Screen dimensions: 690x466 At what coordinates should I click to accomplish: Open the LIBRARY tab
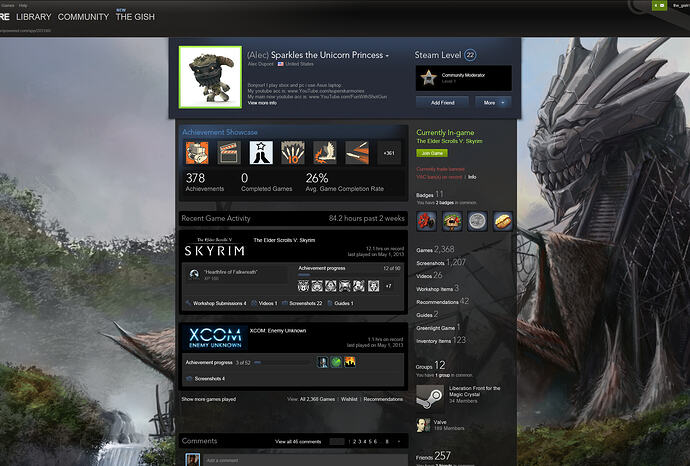click(33, 17)
